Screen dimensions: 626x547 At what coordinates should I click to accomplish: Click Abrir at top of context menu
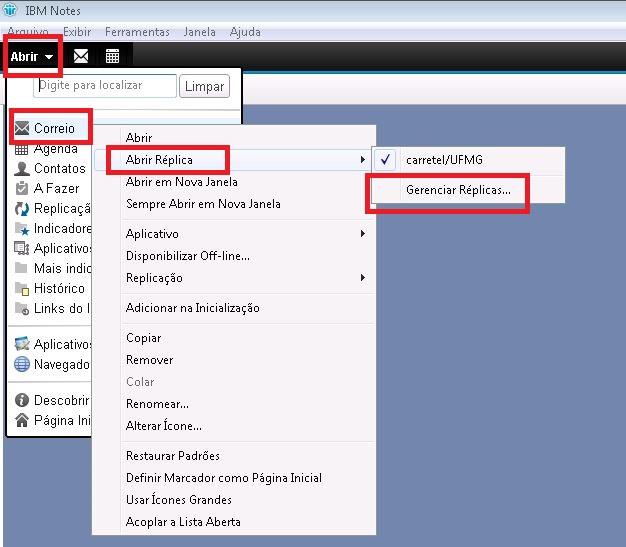click(139, 138)
